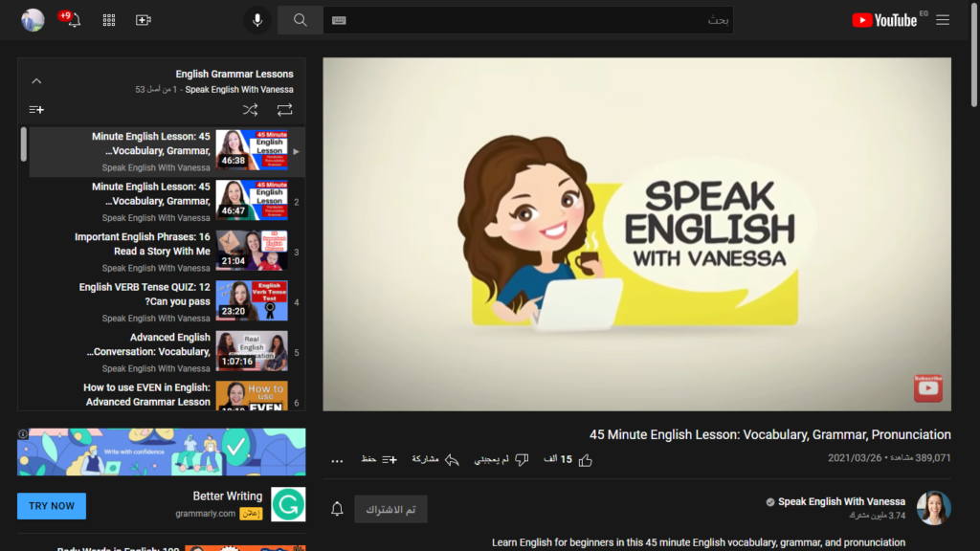
Task: Toggle subscription notification bell for Vanessa's channel
Action: tap(337, 509)
